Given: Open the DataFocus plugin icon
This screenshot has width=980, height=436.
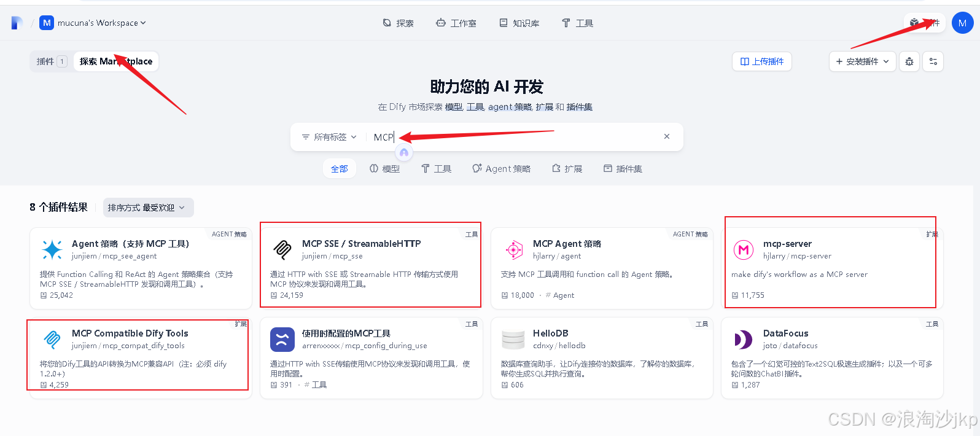Looking at the screenshot, I should click(744, 340).
